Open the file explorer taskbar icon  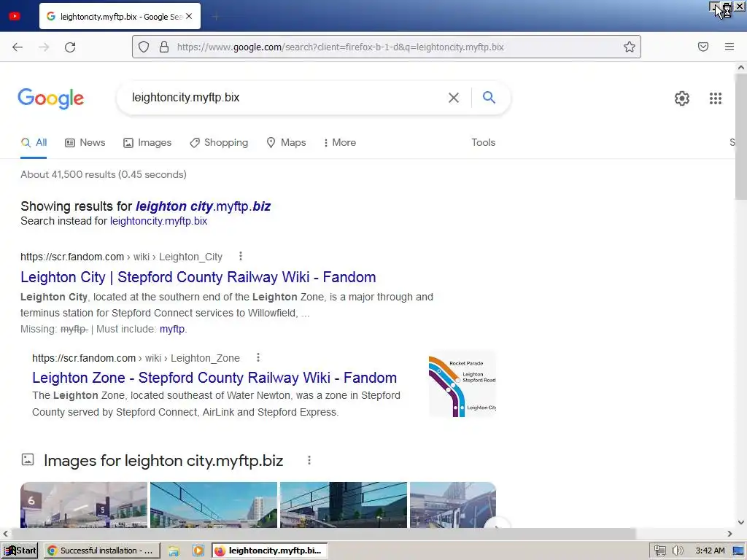[174, 551]
